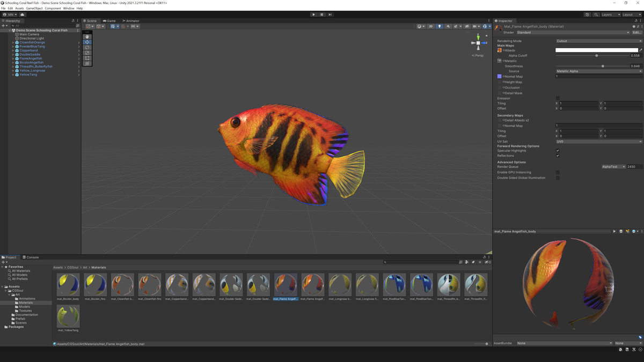Toggle the Emission checkbox
This screenshot has width=644, height=362.
tap(558, 98)
